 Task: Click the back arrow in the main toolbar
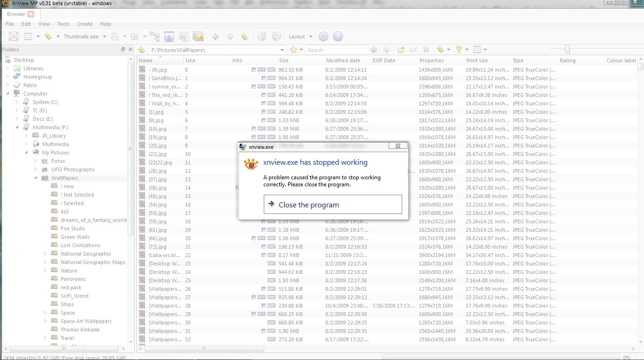pyautogui.click(x=216, y=37)
